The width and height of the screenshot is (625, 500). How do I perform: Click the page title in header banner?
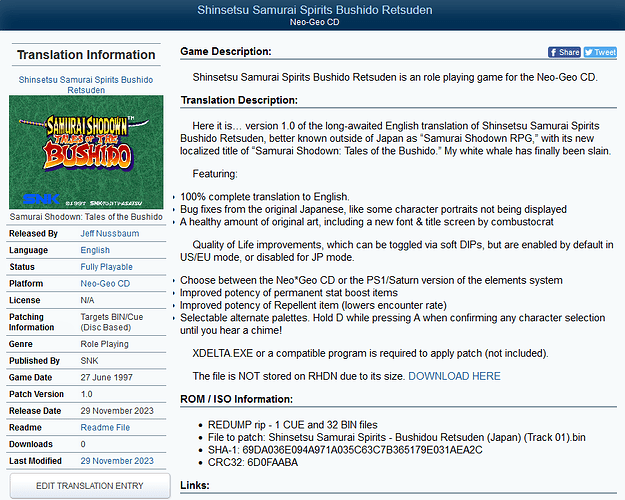coord(314,10)
